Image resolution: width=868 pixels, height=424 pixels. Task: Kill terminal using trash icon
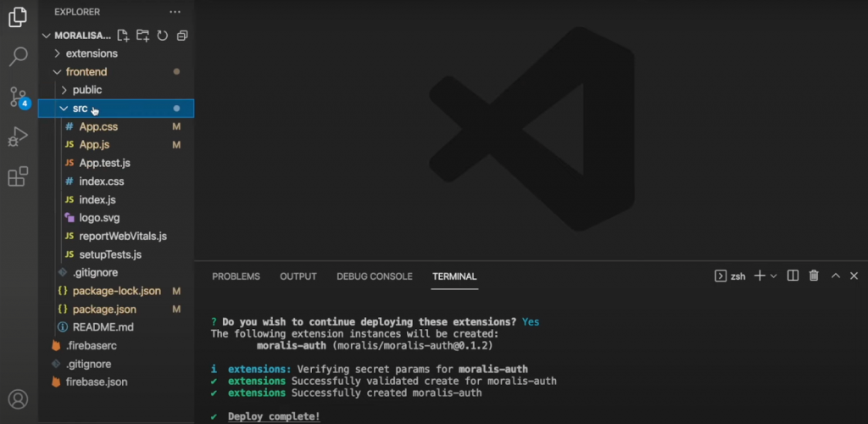[x=814, y=276]
